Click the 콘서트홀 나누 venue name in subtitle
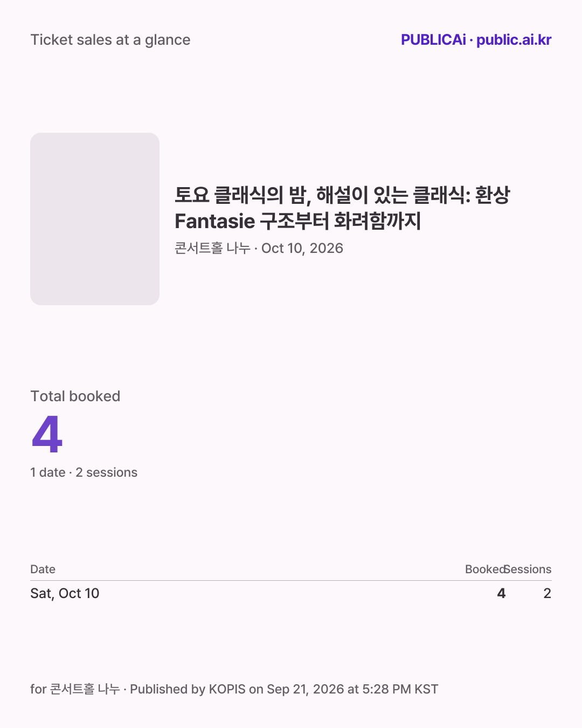Image resolution: width=582 pixels, height=728 pixels. 212,248
